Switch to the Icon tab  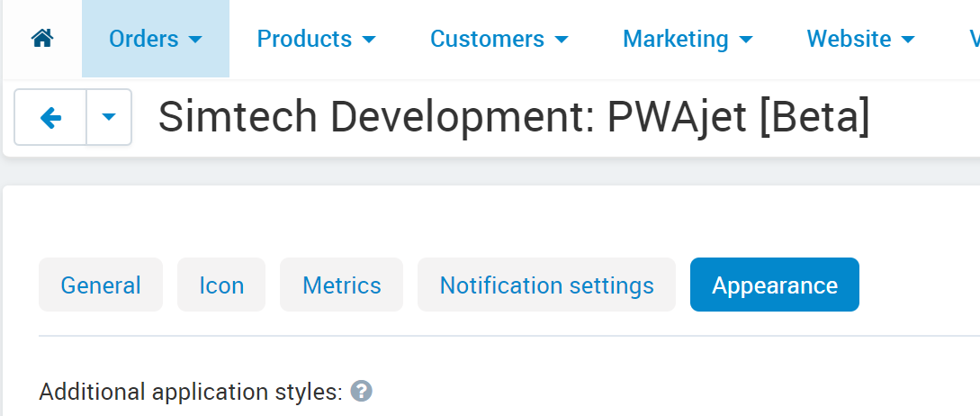(221, 285)
